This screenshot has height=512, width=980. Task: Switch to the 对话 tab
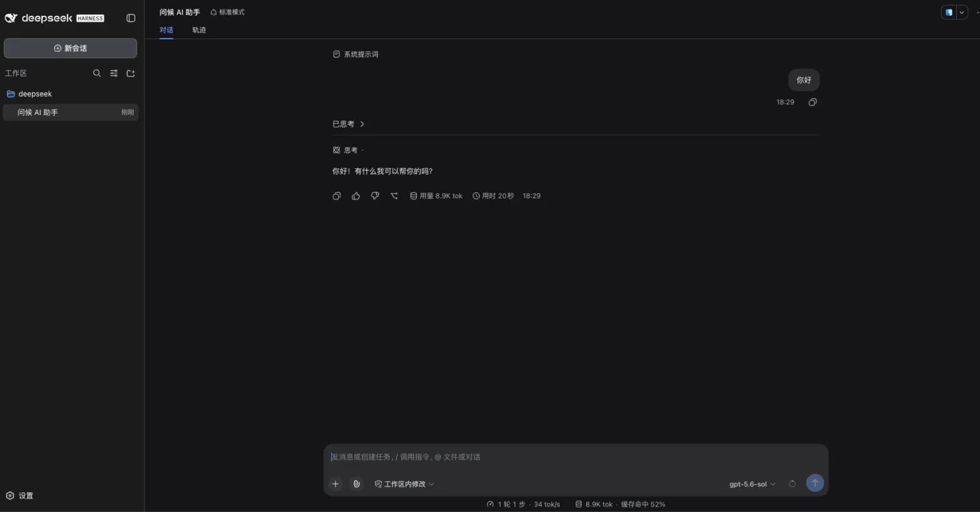(166, 30)
